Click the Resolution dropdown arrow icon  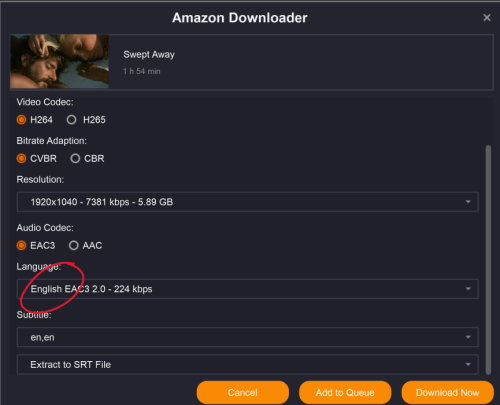coord(468,202)
